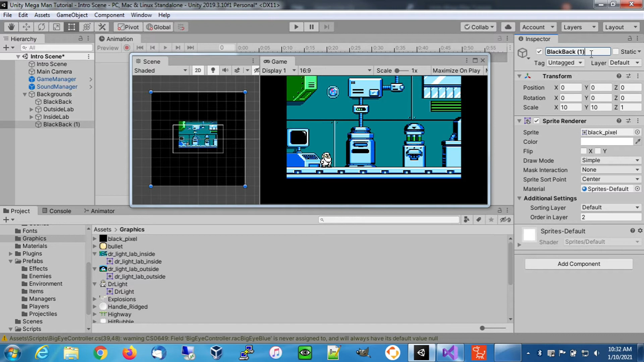Toggle scene lighting with the lightbulb icon

(x=213, y=70)
